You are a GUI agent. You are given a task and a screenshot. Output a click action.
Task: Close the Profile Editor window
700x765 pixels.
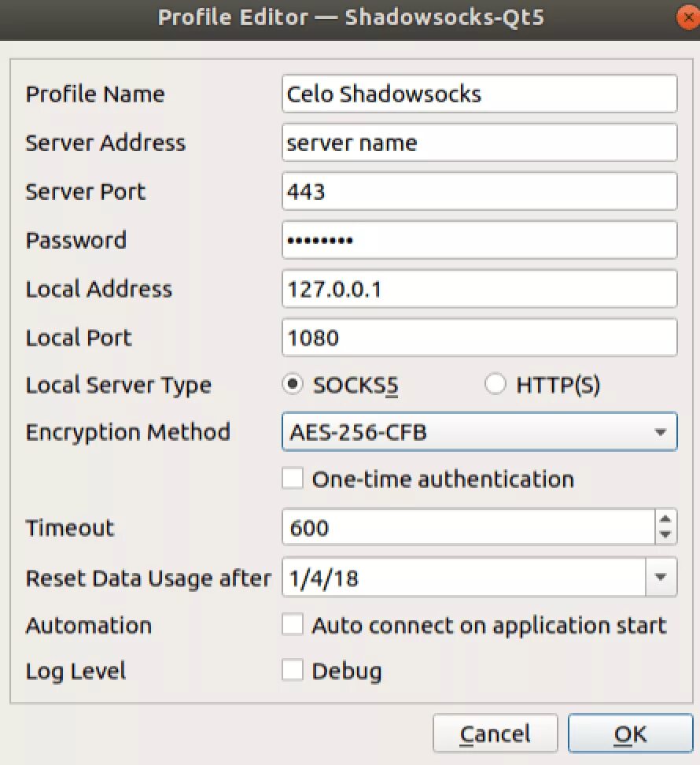tap(688, 18)
